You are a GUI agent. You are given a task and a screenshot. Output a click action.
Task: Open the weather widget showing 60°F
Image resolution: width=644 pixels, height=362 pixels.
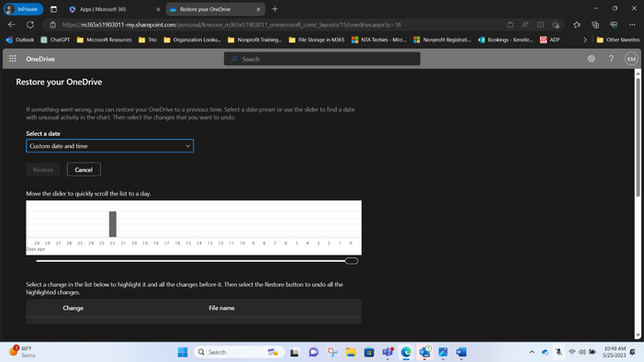pos(23,352)
